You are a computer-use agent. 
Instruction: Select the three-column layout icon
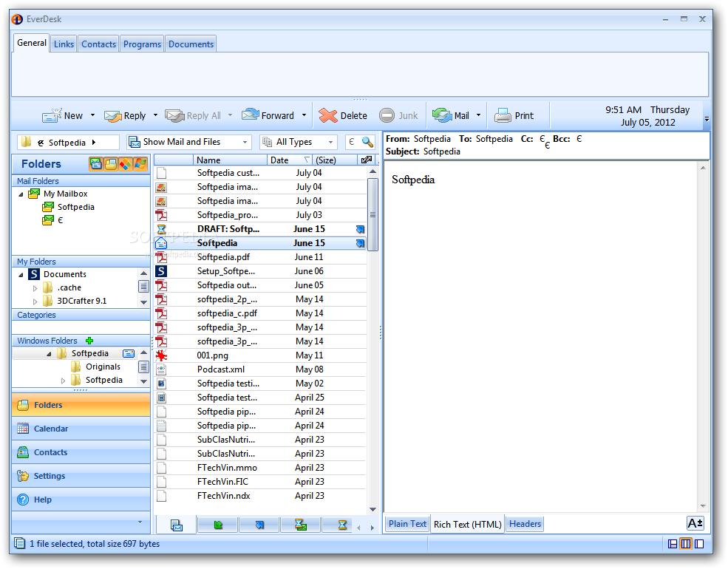(686, 544)
